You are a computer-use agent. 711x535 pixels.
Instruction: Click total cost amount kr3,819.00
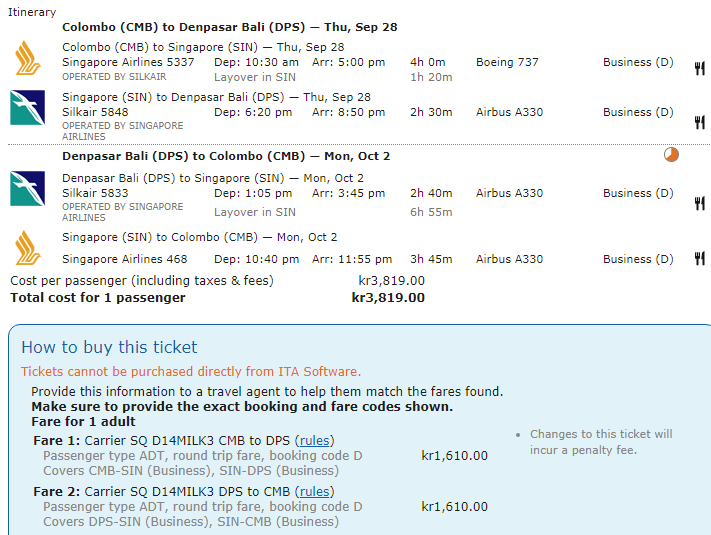[388, 297]
